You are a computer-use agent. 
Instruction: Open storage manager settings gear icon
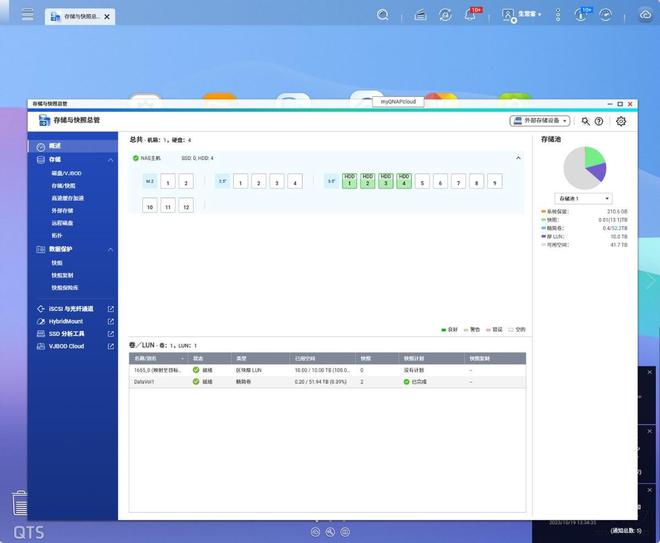(621, 121)
